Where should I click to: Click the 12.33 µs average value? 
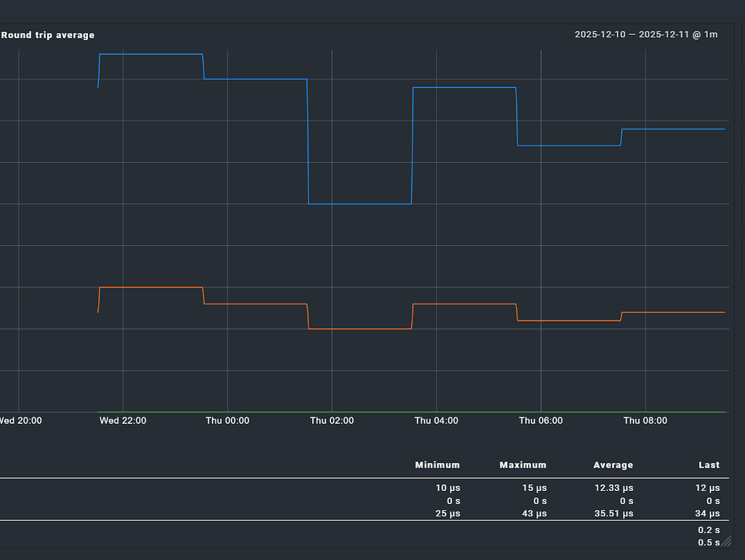(613, 488)
